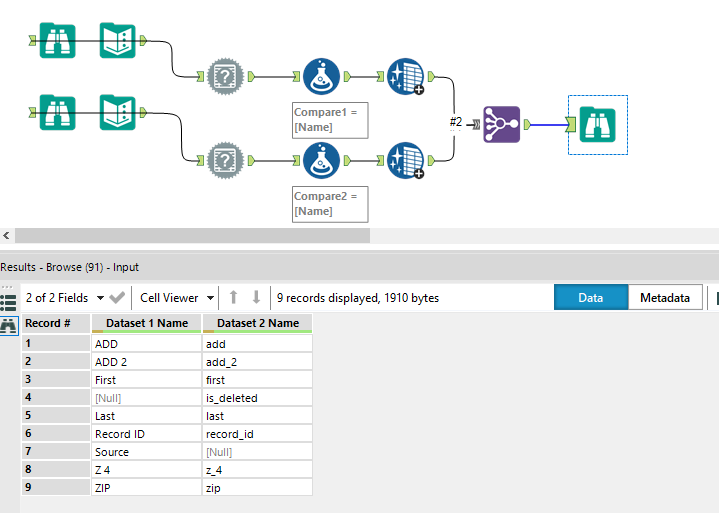The image size is (719, 513).
Task: Select cell add_2 in Dataset 2
Action: point(258,362)
